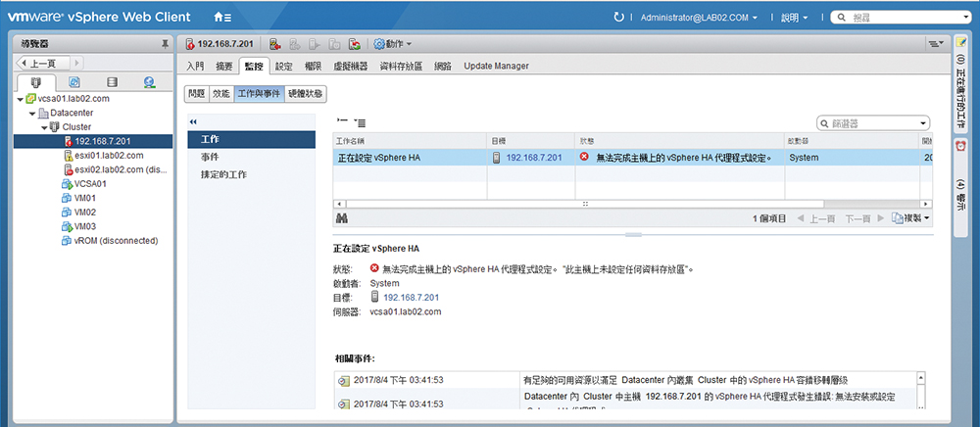The width and height of the screenshot is (980, 427).
Task: Select VM03 in the navigator tree
Action: tap(84, 226)
